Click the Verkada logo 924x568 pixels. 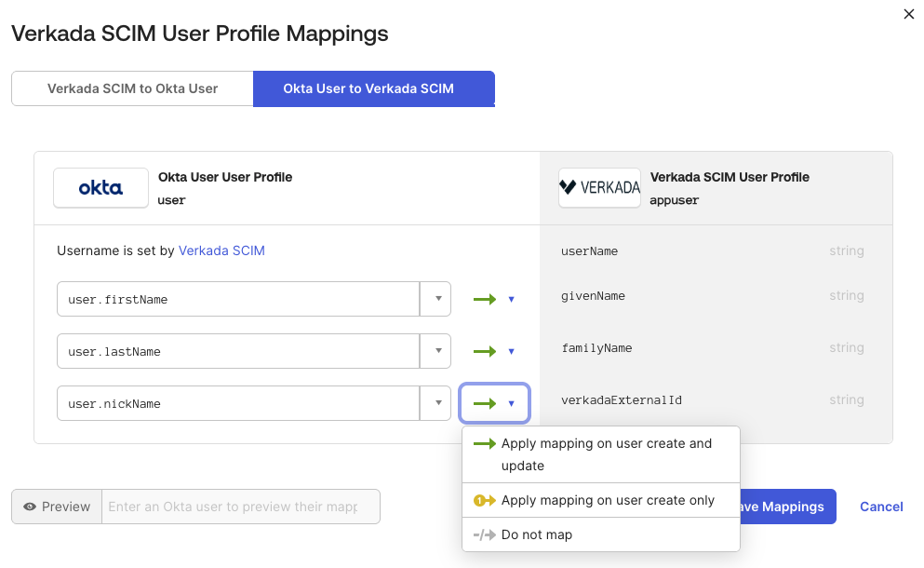(599, 187)
